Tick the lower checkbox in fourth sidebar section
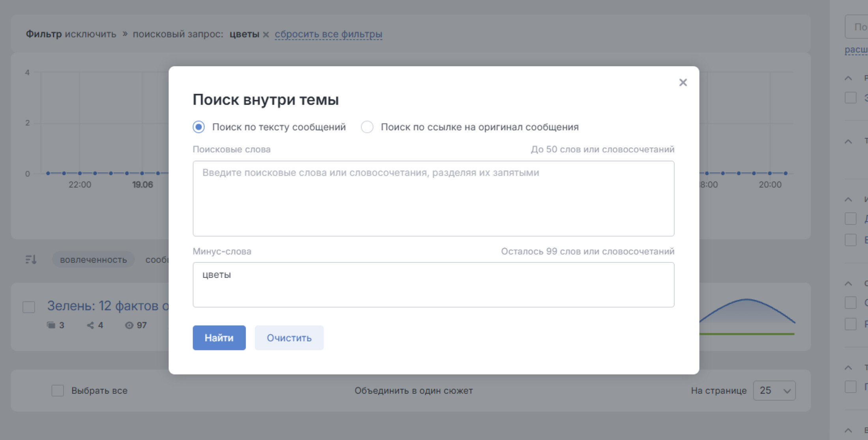This screenshot has width=868, height=440. (851, 324)
